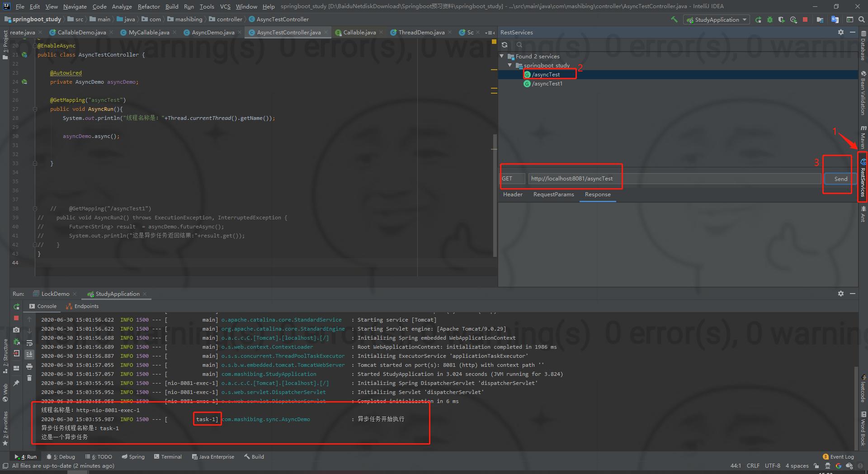Rerun StudyApplication in Run panel
This screenshot has width=868, height=474.
[16, 307]
